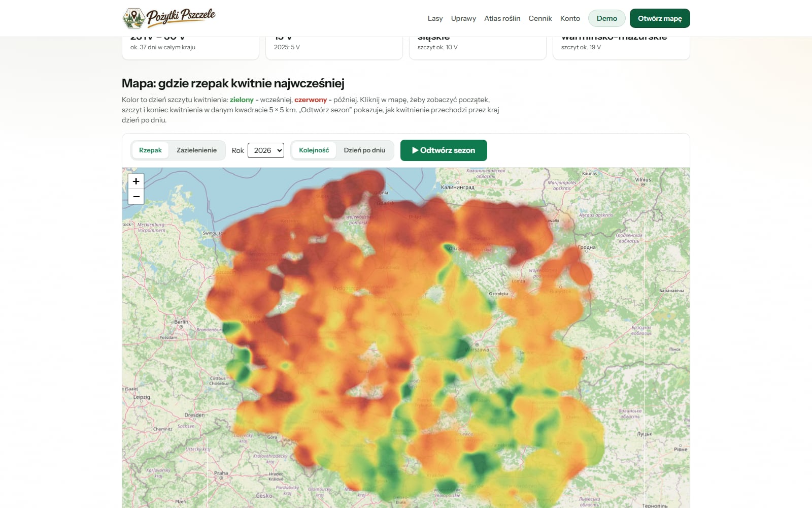This screenshot has height=508, width=812.
Task: Select the Kolejność view mode
Action: pyautogui.click(x=314, y=150)
